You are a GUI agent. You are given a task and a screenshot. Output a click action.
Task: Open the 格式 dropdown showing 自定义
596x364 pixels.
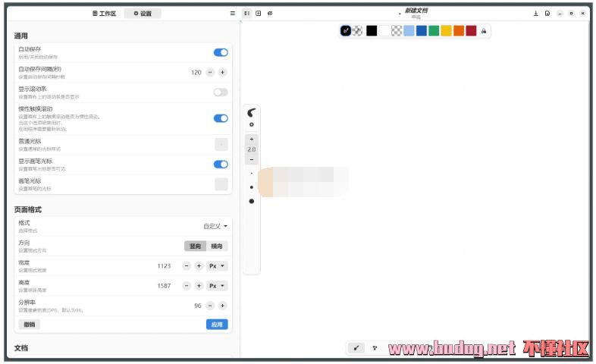215,226
